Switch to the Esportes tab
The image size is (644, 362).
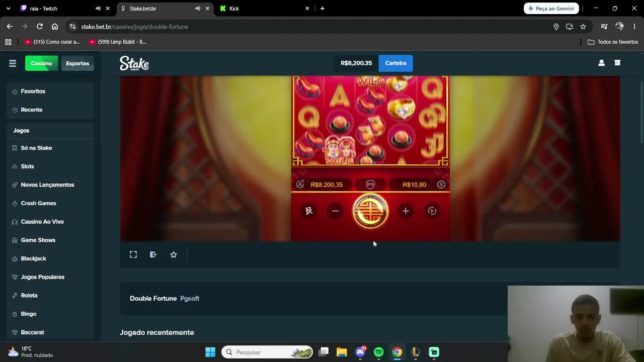pyautogui.click(x=77, y=63)
